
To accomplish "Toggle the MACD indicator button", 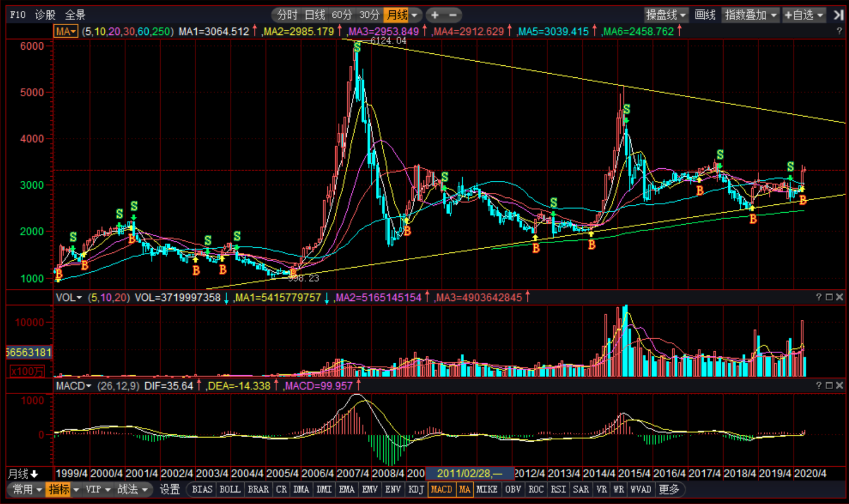I will pos(441,489).
